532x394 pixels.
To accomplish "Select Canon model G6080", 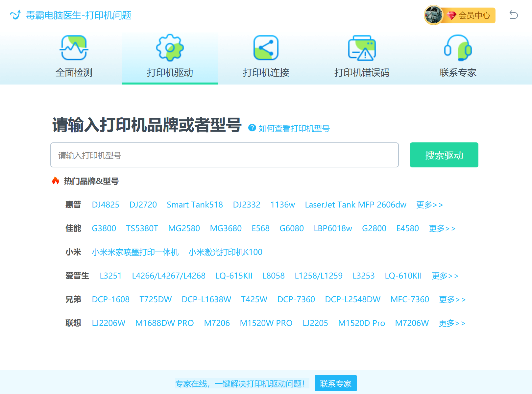I will pyautogui.click(x=292, y=228).
